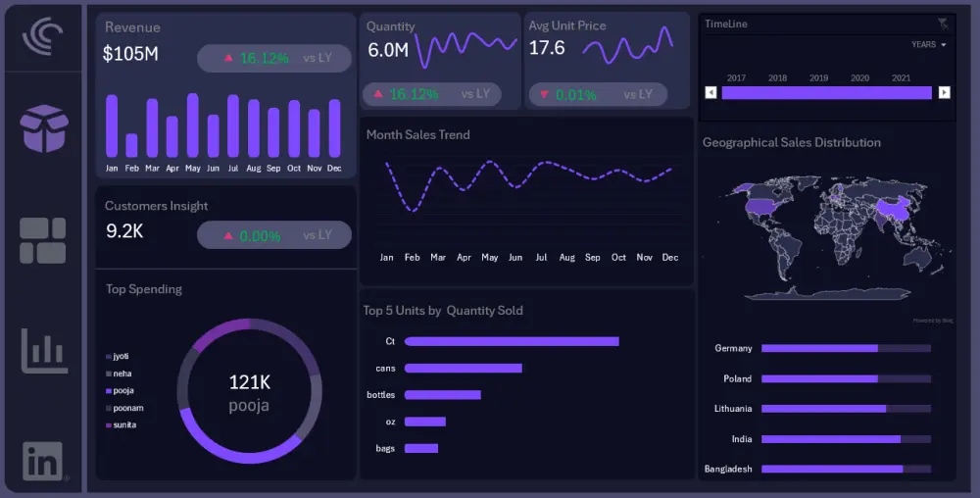Image resolution: width=980 pixels, height=498 pixels.
Task: Open the LinkedIn icon in sidebar
Action: tap(42, 461)
